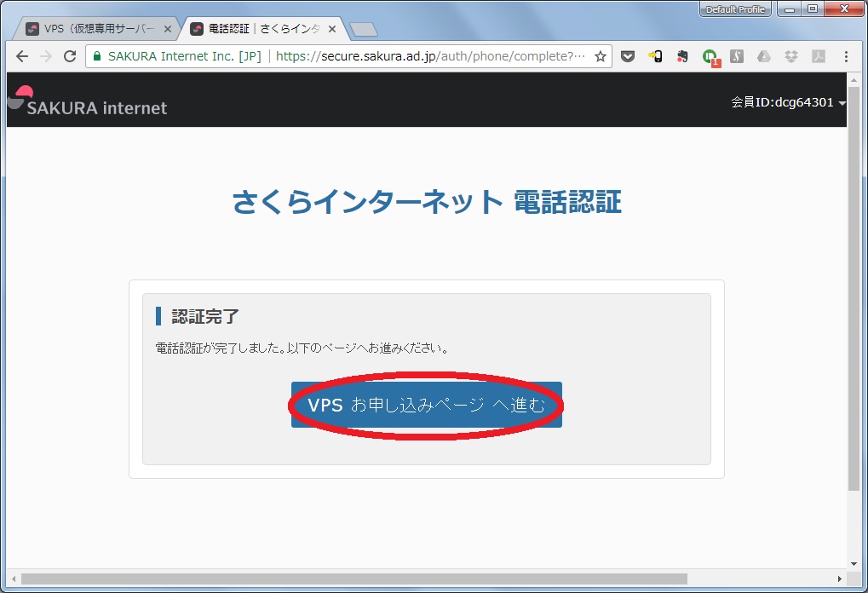Click the scroll right arrow
The width and height of the screenshot is (868, 593).
tap(840, 579)
